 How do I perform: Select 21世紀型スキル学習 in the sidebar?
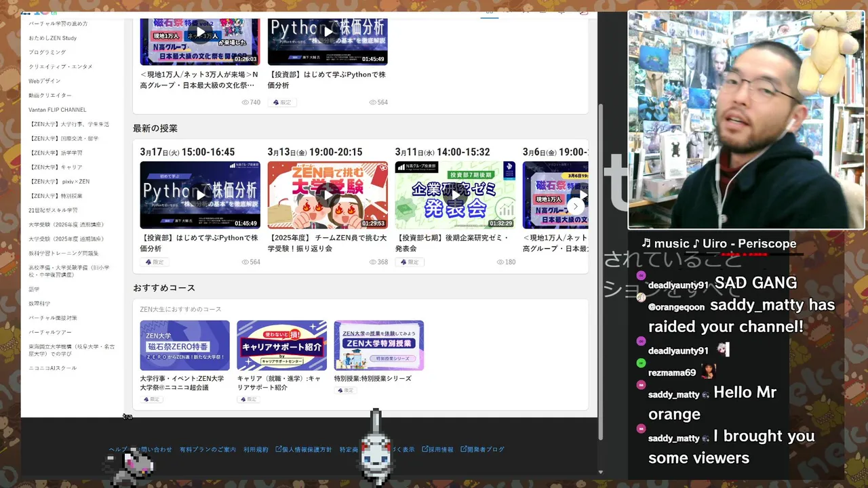[x=53, y=210]
